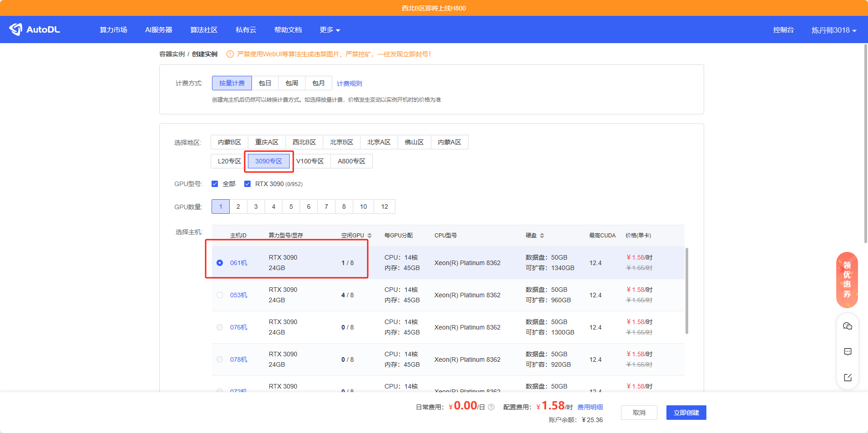This screenshot has width=868, height=433.
Task: Open 算力市场 in the navigation
Action: [x=113, y=30]
